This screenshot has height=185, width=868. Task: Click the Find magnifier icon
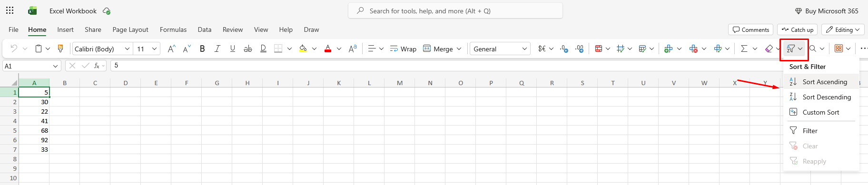(x=813, y=49)
